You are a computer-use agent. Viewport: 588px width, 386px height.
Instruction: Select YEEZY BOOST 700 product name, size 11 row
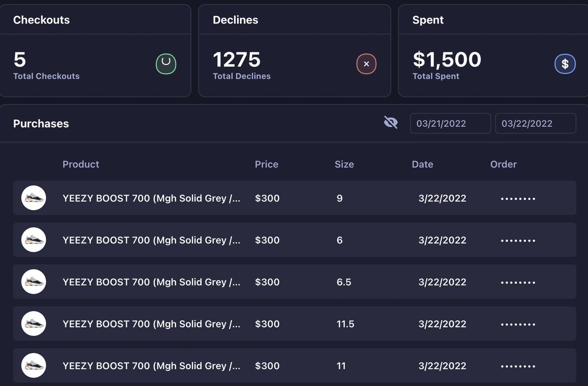[151, 366]
